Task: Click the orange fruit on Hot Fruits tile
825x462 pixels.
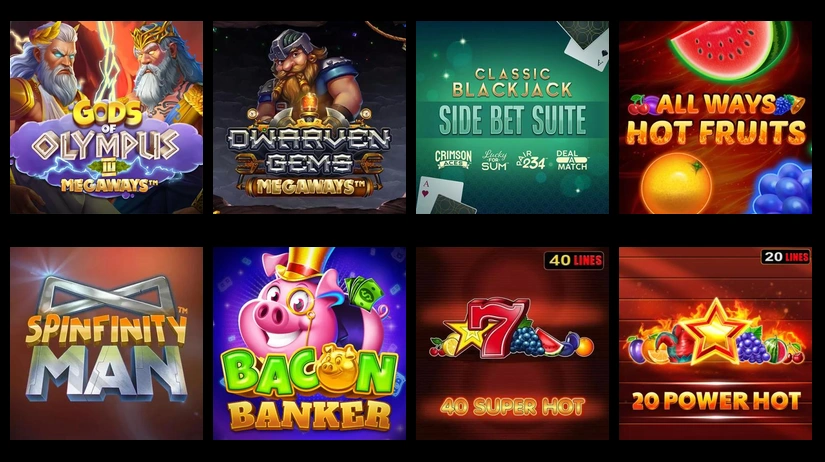Action: coord(676,184)
